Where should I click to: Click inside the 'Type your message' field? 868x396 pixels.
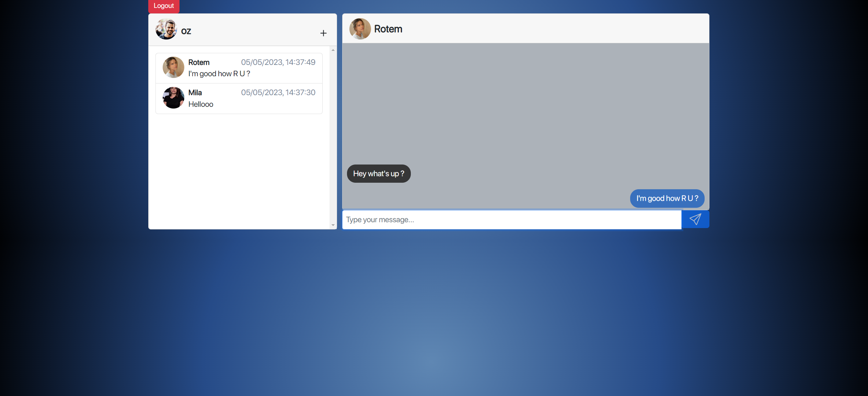pyautogui.click(x=481, y=219)
